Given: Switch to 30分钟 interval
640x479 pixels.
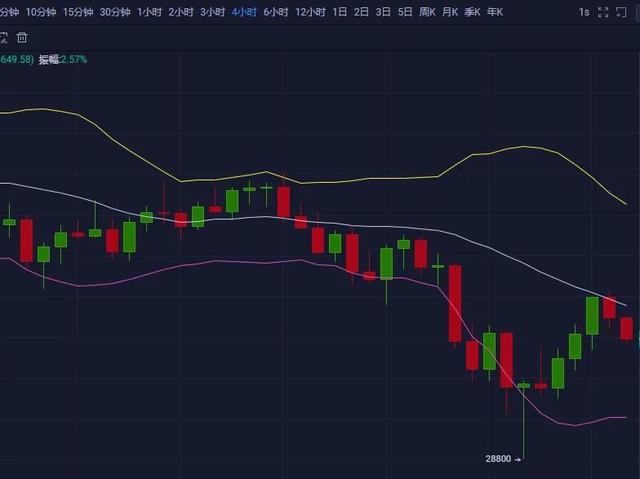Looking at the screenshot, I should pyautogui.click(x=115, y=12).
